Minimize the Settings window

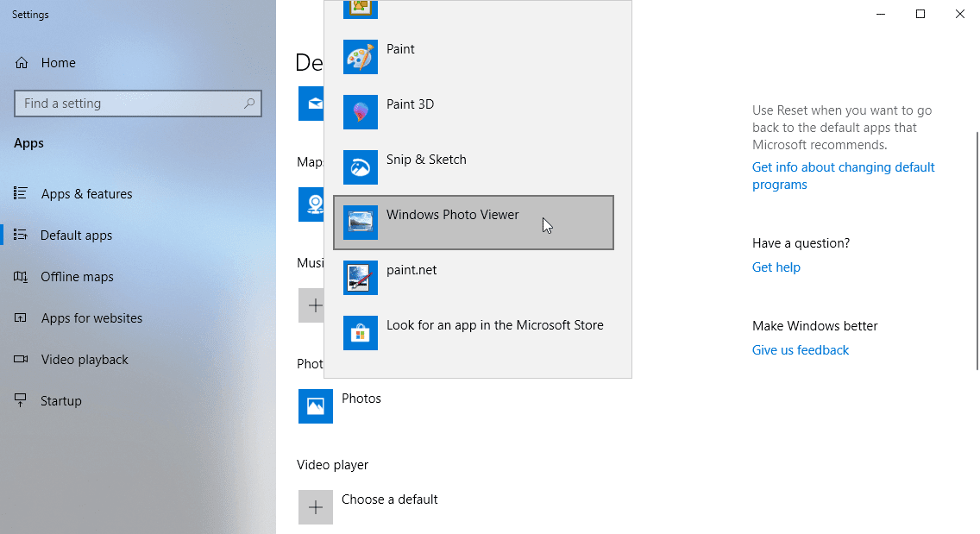(881, 14)
